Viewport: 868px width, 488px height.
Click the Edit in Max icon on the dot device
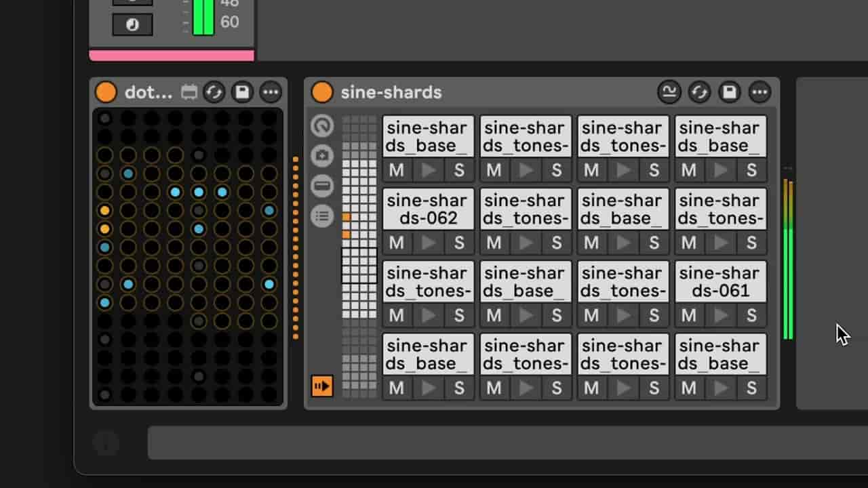point(189,92)
